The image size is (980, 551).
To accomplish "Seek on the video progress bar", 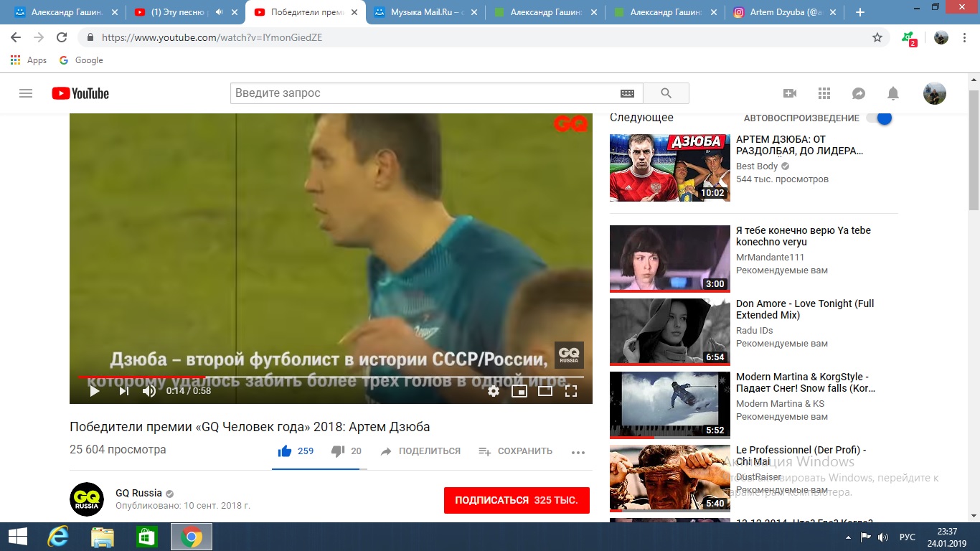I will click(331, 377).
